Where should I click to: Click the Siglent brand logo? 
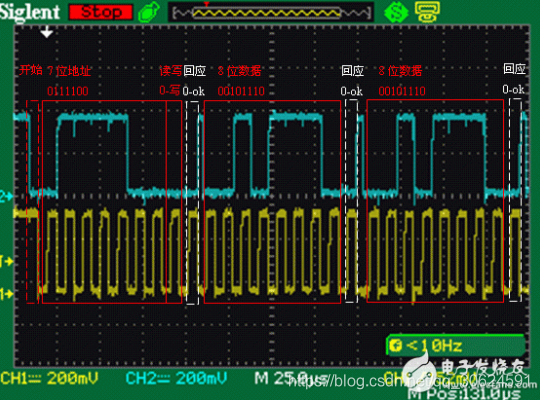30,12
